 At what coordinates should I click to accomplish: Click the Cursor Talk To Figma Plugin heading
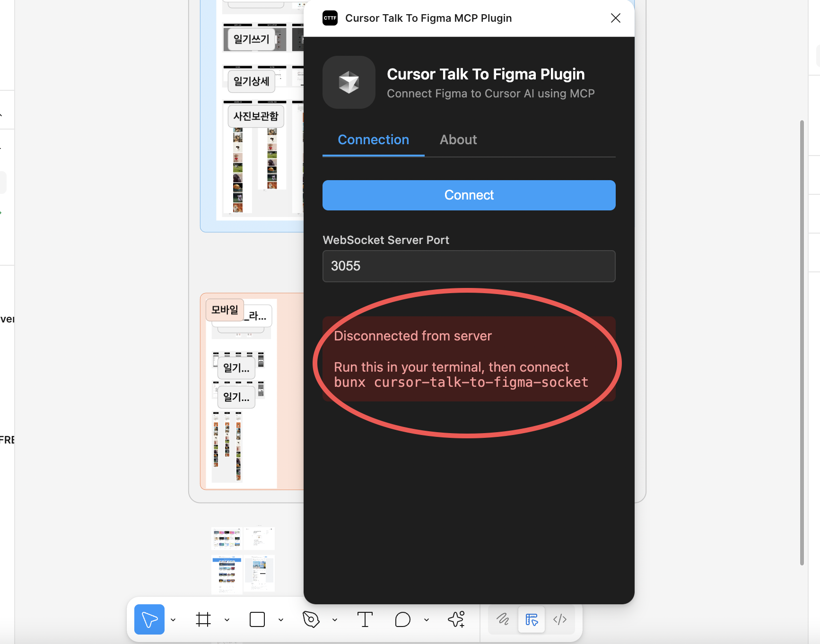coord(486,74)
